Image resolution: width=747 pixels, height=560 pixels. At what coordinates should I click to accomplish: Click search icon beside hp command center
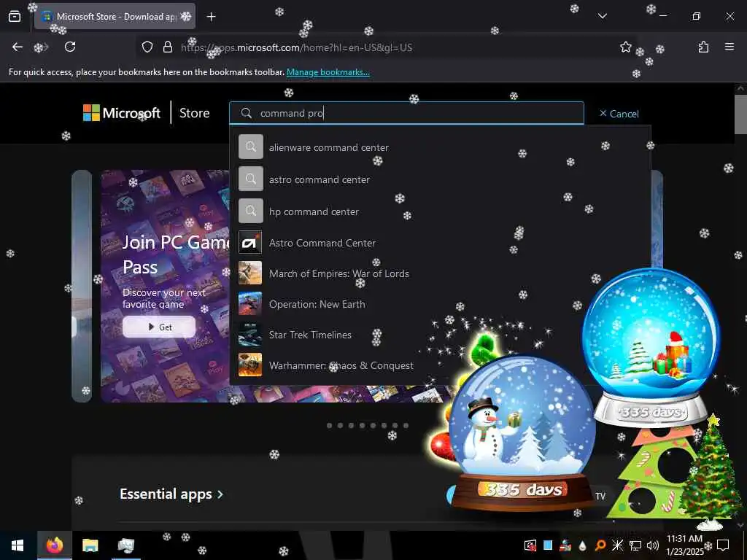251,211
